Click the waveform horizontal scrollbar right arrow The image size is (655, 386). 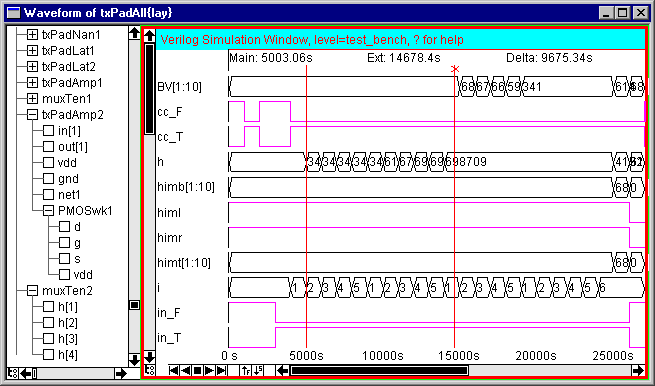point(638,370)
